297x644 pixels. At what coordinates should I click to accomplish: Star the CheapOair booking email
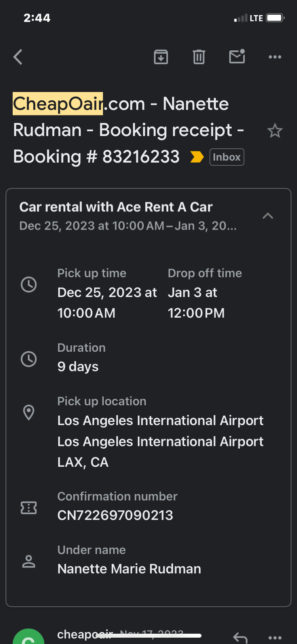pyautogui.click(x=275, y=131)
